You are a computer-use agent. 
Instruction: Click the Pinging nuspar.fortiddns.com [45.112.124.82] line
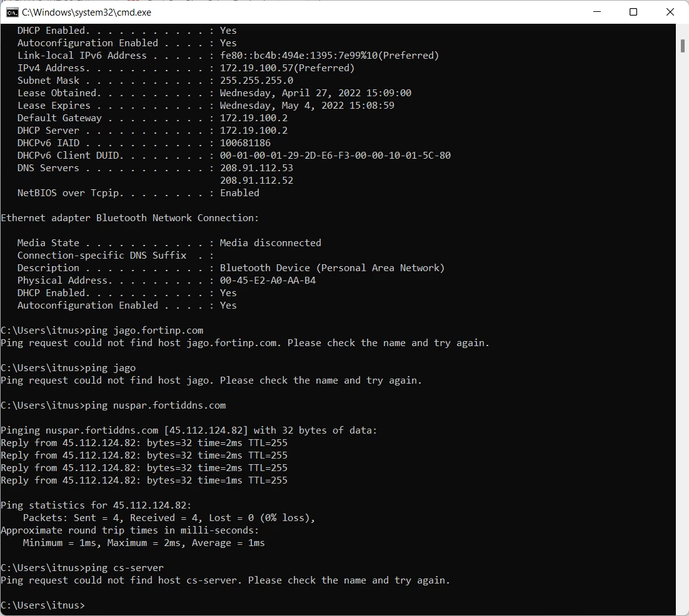click(x=189, y=430)
